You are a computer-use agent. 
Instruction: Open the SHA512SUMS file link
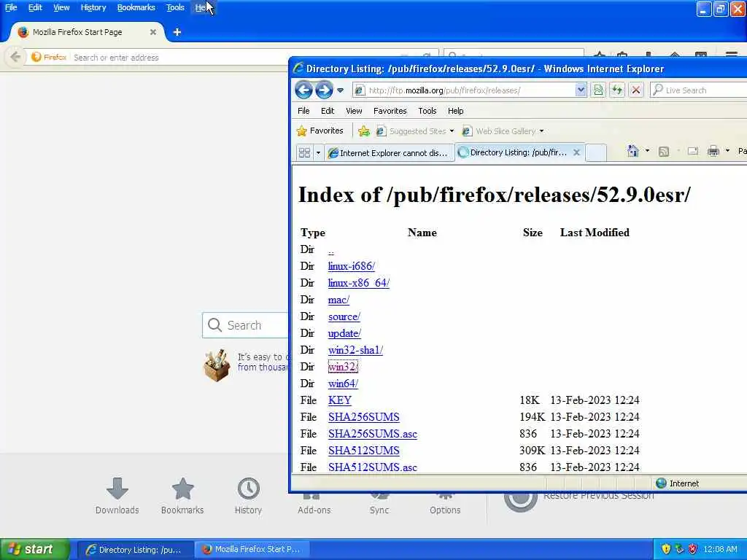coord(363,451)
